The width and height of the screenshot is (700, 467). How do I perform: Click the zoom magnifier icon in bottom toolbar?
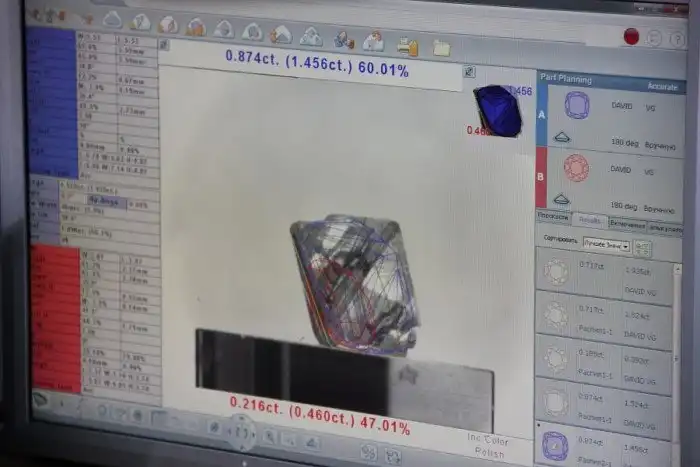[269, 437]
